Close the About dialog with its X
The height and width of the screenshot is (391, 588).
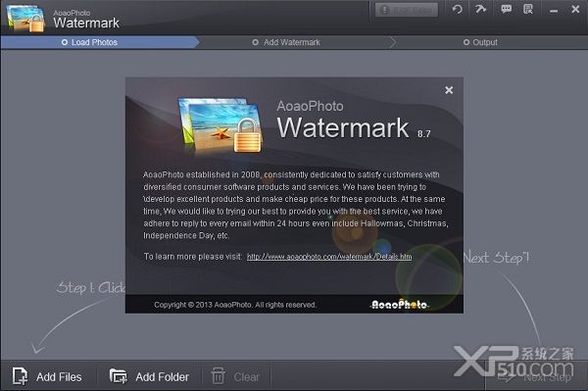coord(449,90)
